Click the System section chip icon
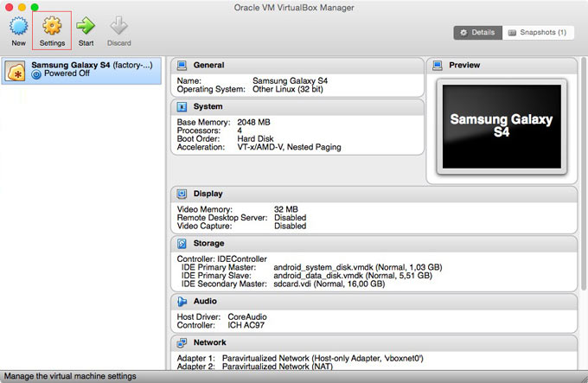 click(182, 107)
